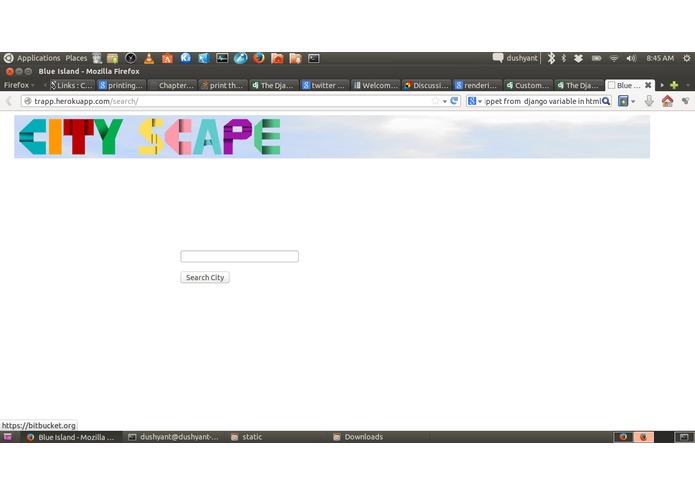Viewport: 695px width, 494px height.
Task: Click the 8:45 AM clock
Action: [x=660, y=58]
